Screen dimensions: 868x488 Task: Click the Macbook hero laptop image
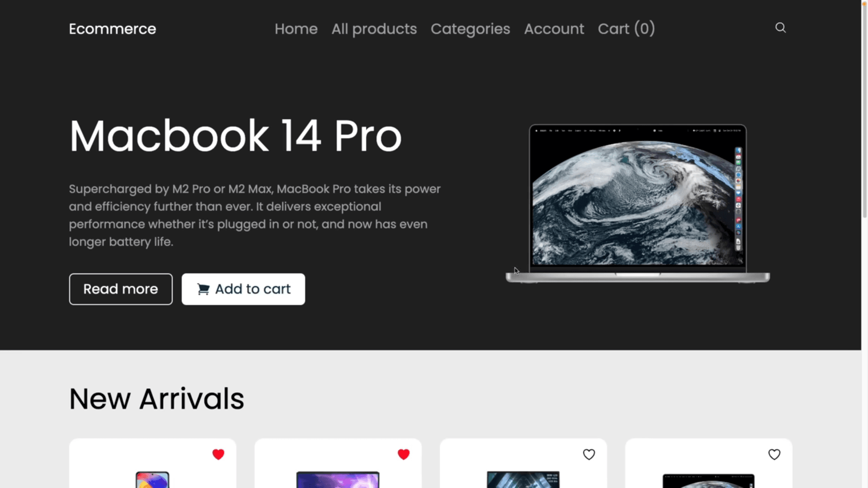click(x=637, y=203)
